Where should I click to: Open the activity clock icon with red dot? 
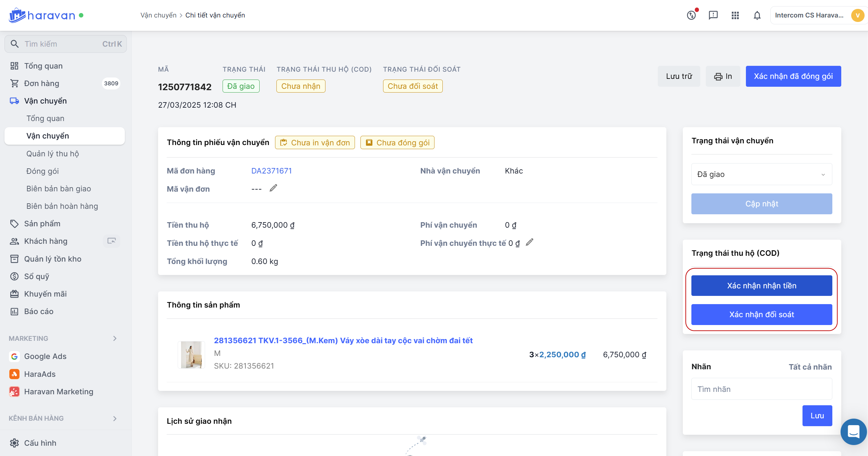coord(691,15)
